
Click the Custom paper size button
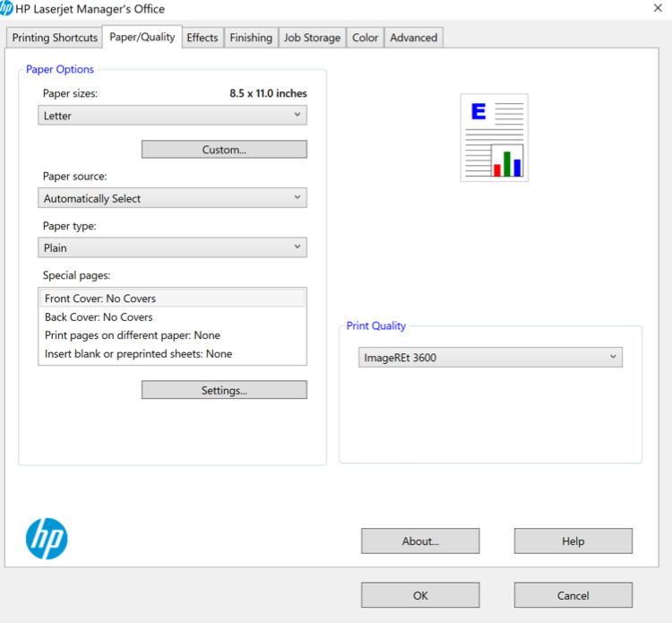224,150
